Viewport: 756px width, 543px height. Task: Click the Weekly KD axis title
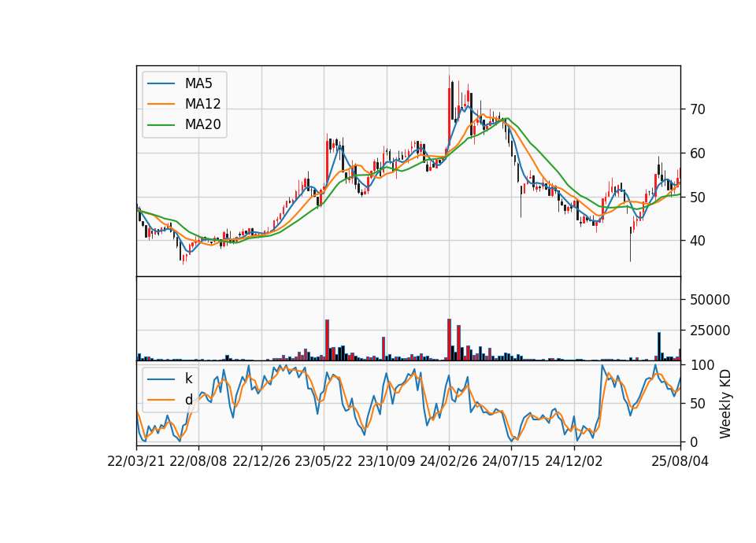coord(725,404)
